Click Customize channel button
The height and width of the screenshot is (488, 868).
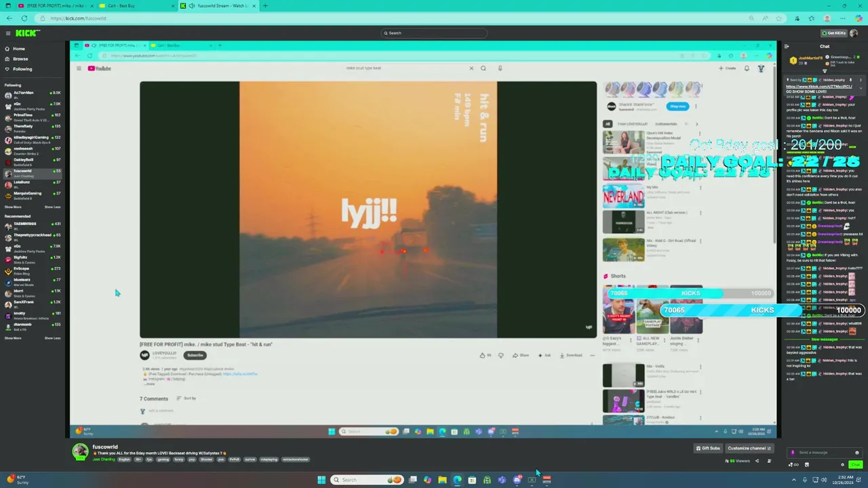(x=749, y=448)
